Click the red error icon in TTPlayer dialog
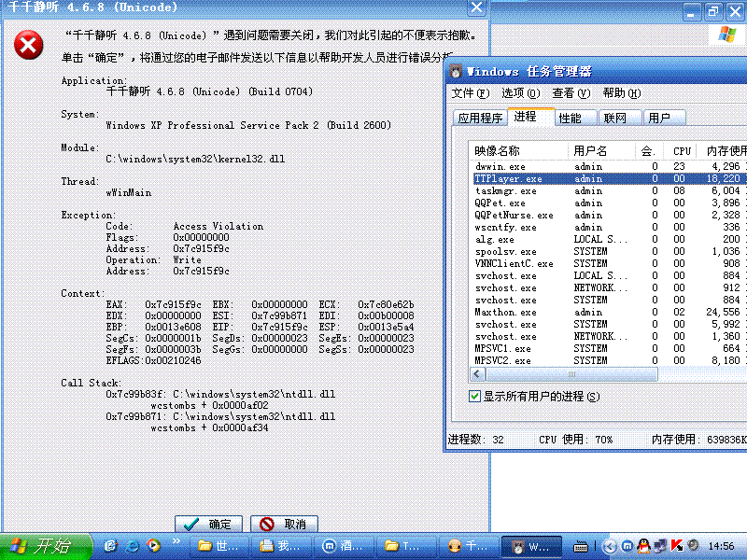Image resolution: width=747 pixels, height=560 pixels. click(x=29, y=45)
